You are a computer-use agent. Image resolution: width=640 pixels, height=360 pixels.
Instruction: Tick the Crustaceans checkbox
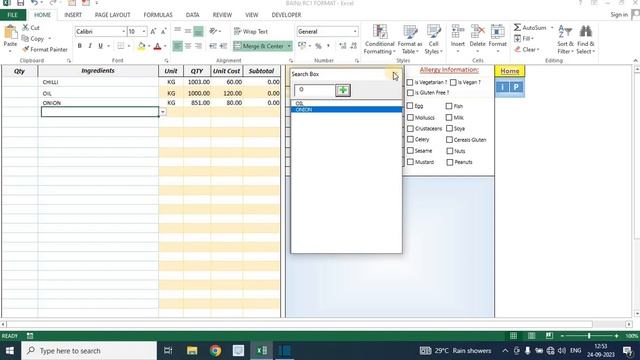click(410, 128)
